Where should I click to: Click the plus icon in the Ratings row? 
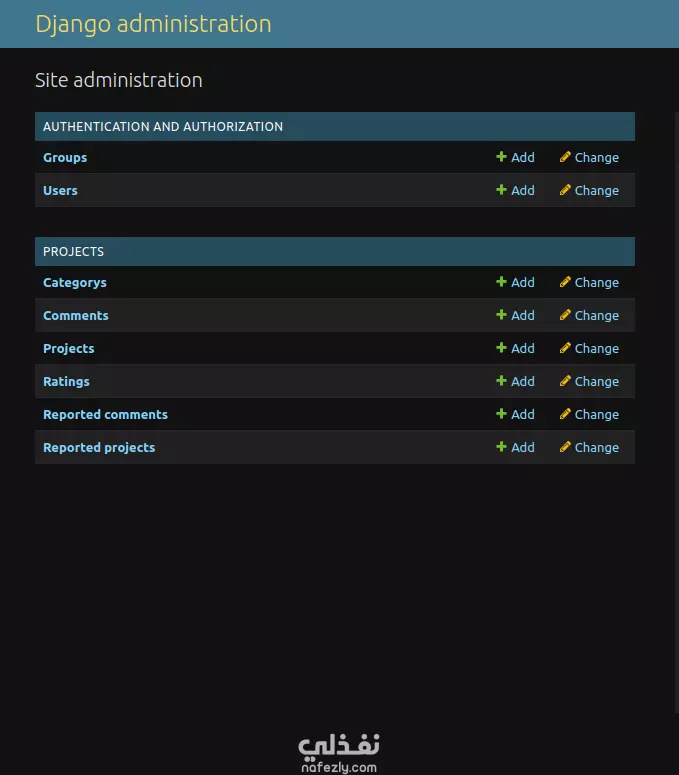pos(501,381)
